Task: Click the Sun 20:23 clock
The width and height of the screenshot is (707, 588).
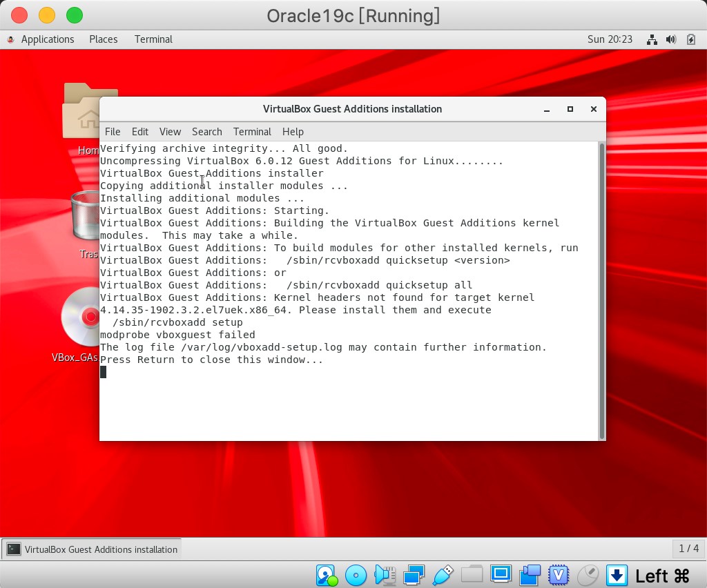Action: [610, 39]
